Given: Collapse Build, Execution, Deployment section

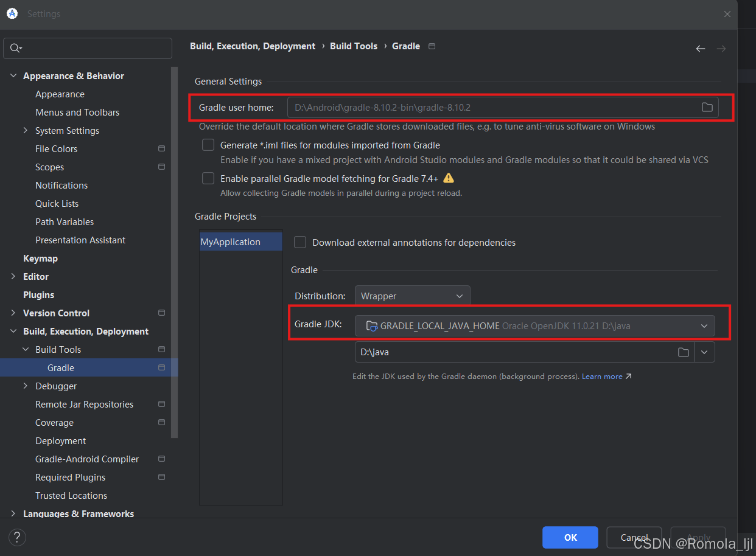Looking at the screenshot, I should coord(13,332).
